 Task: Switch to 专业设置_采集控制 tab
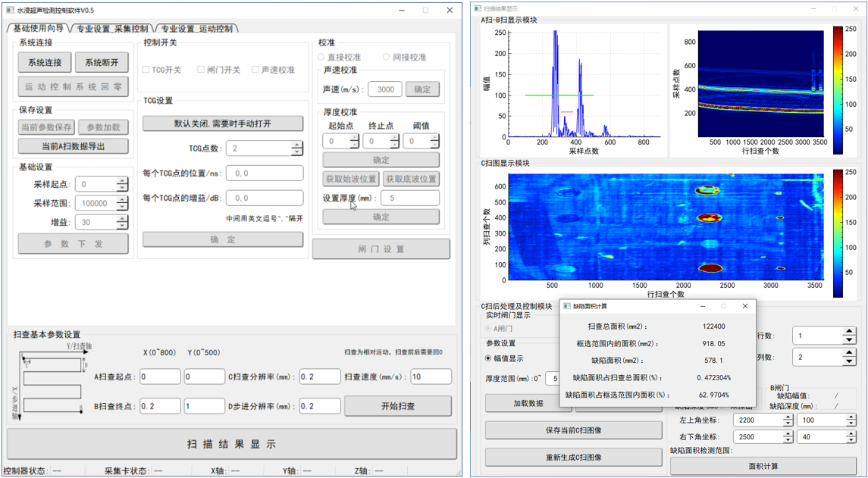point(112,29)
